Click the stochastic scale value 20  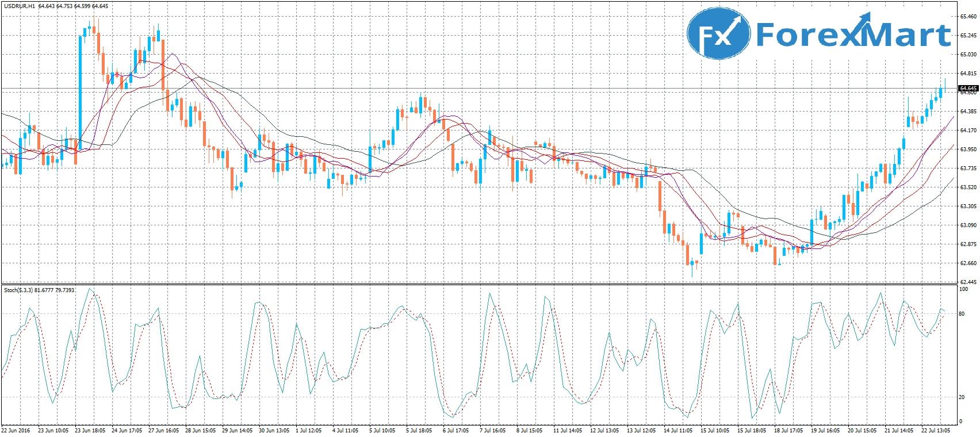963,397
